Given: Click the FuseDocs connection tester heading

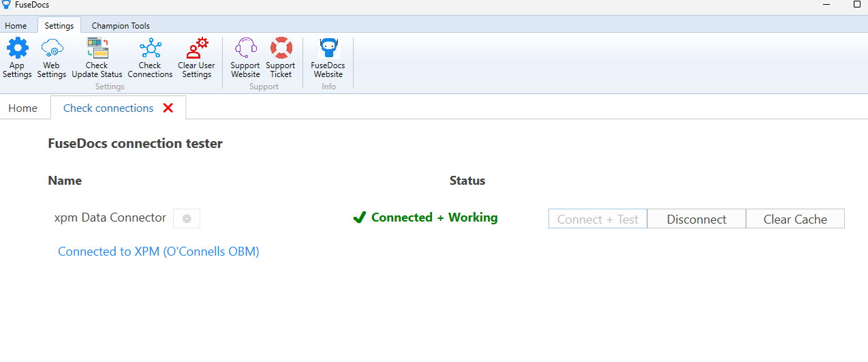Looking at the screenshot, I should point(135,144).
